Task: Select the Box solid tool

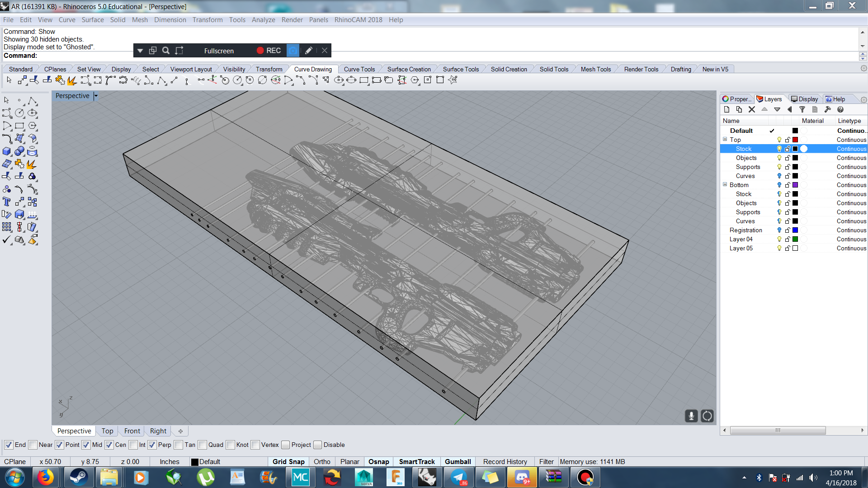Action: 7,151
